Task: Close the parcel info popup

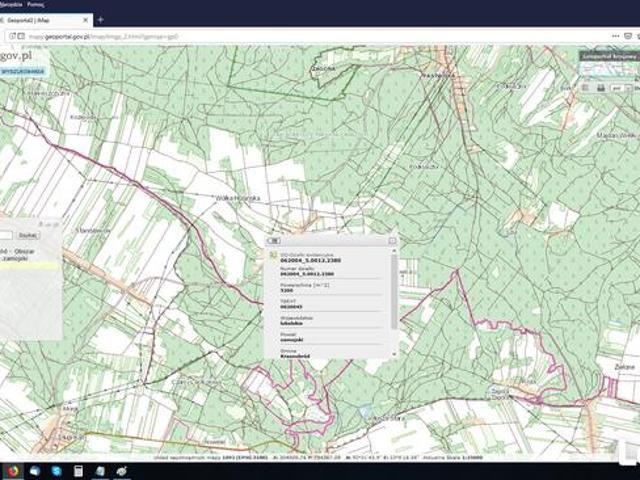Action: (392, 241)
